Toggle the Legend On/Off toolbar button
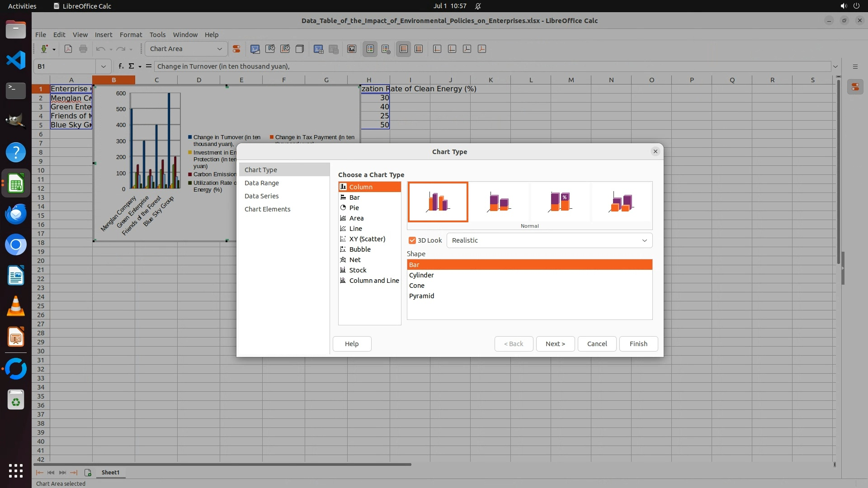Viewport: 868px width, 488px height. 370,49
